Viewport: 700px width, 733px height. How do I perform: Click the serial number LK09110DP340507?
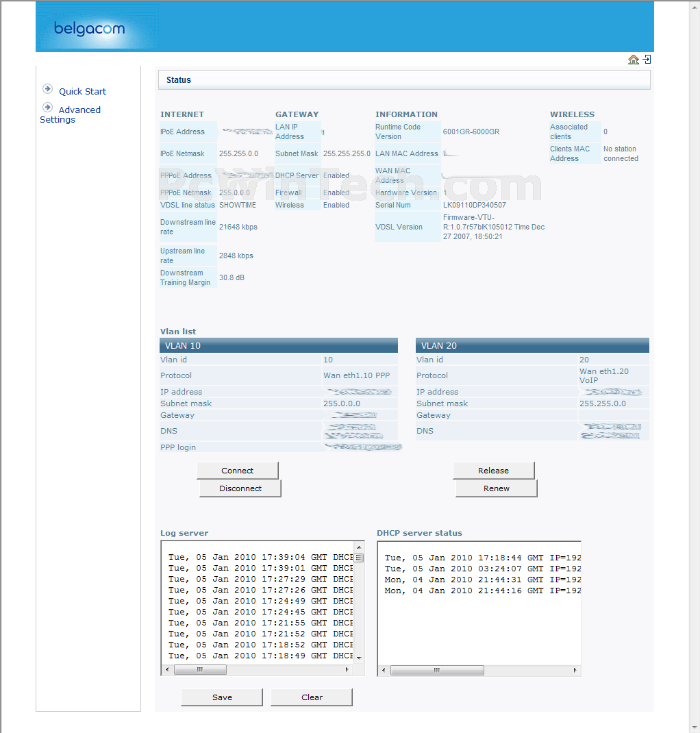[474, 205]
